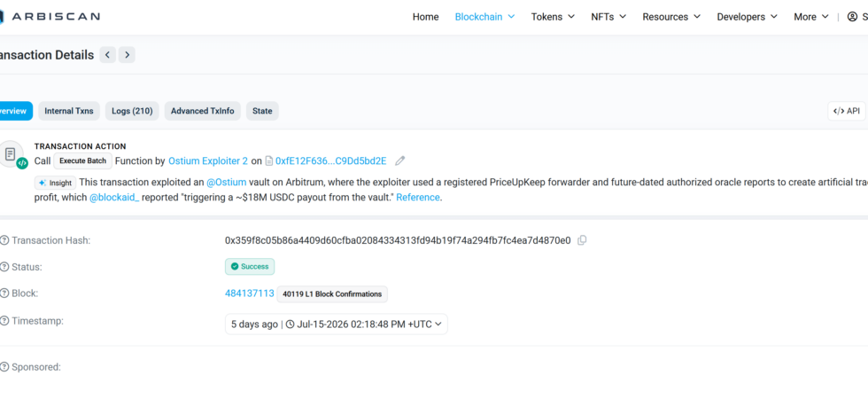Open the State tab
The height and width of the screenshot is (399, 868).
coord(262,111)
